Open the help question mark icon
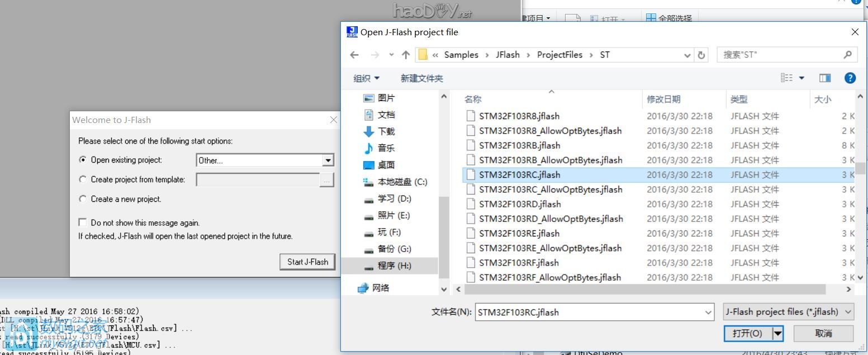The width and height of the screenshot is (868, 355). click(x=850, y=78)
